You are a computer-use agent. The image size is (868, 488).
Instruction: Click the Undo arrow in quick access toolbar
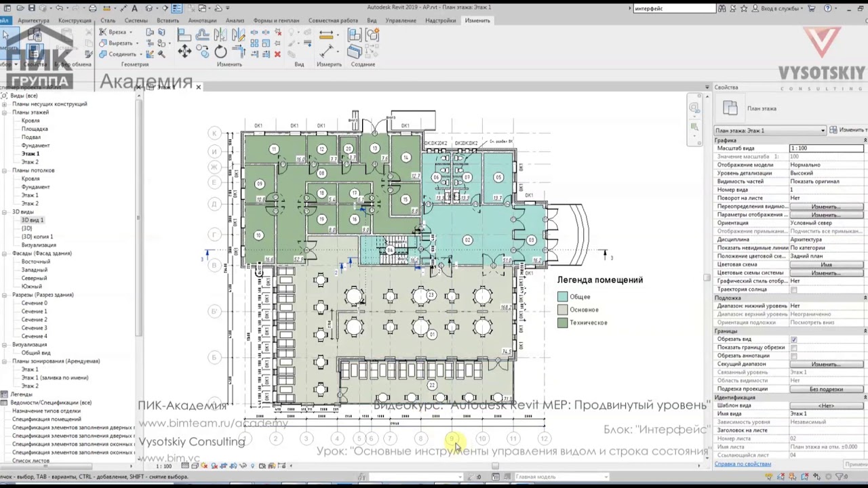[x=60, y=8]
